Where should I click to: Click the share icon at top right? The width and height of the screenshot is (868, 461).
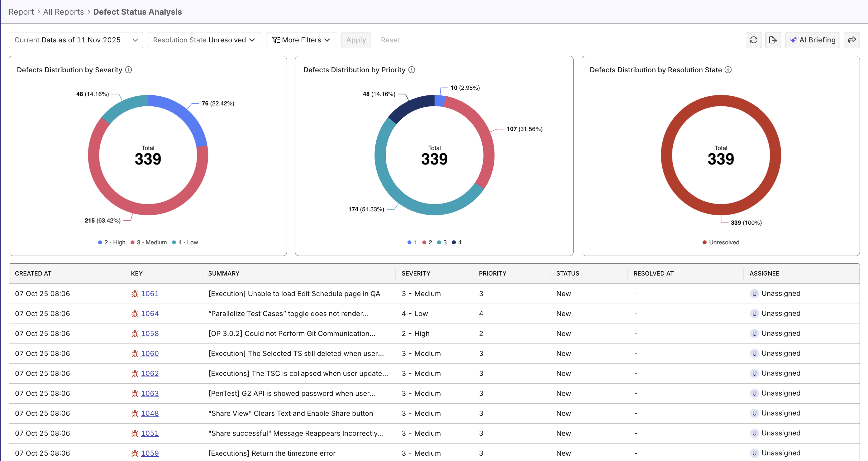pyautogui.click(x=852, y=40)
